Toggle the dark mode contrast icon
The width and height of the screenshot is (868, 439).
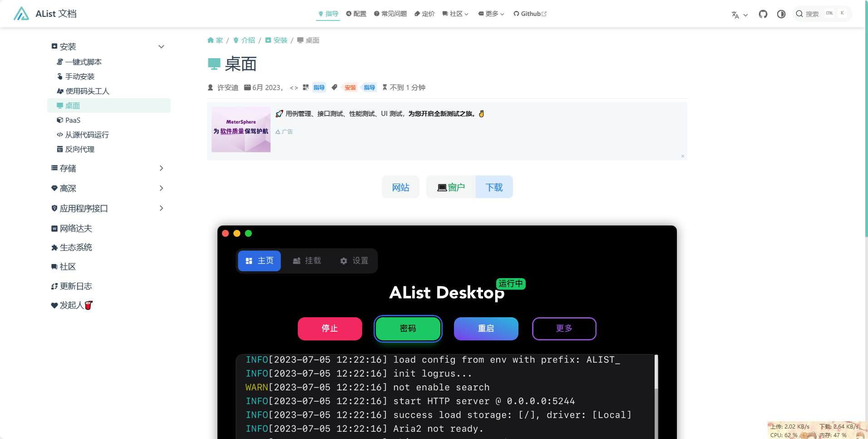pyautogui.click(x=781, y=14)
